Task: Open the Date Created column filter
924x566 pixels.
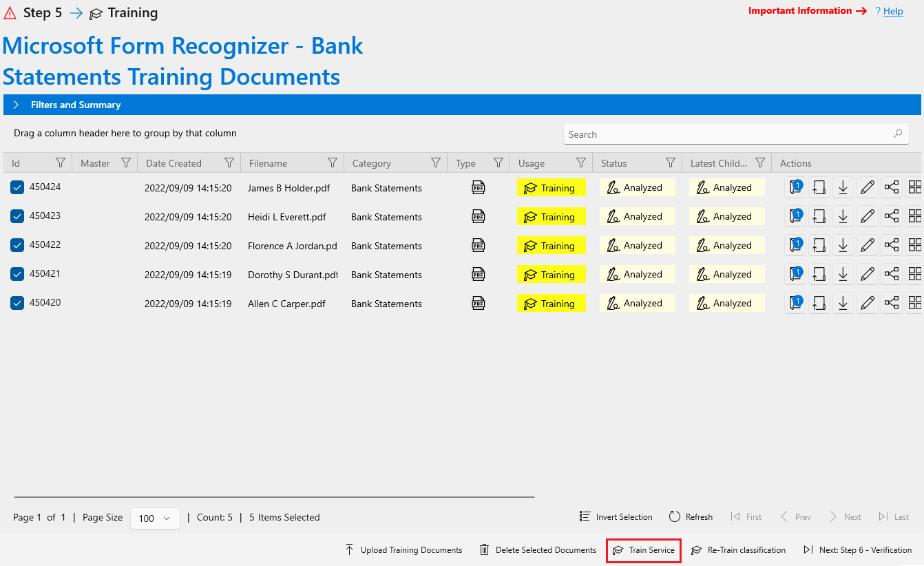Action: (229, 163)
